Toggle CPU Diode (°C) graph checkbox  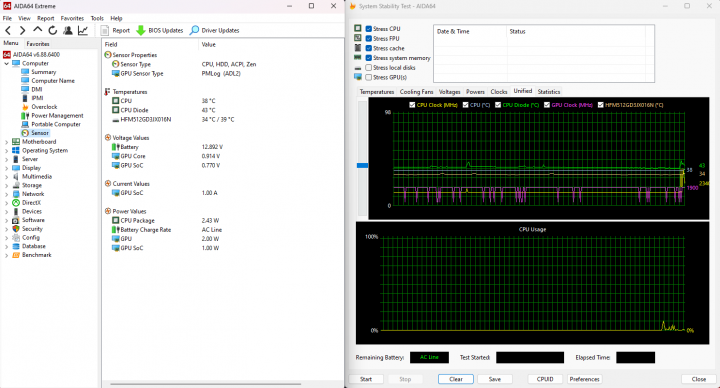tap(498, 105)
